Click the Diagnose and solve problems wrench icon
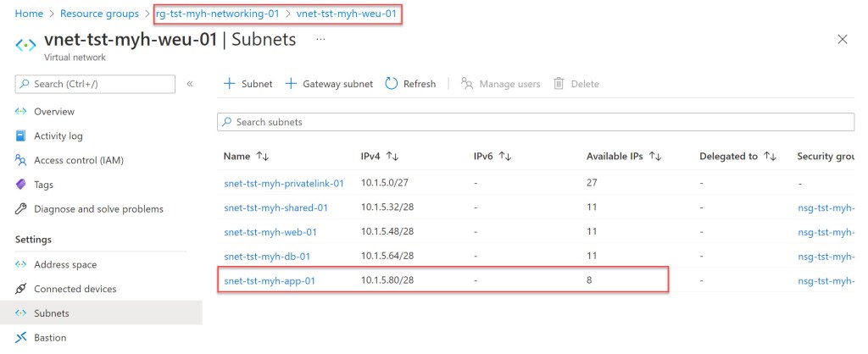This screenshot has height=354, width=868. coord(21,209)
